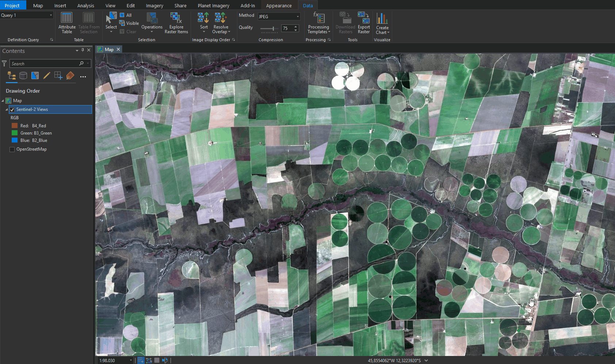Click the Blue B2_Blue color swatch
This screenshot has width=615, height=364.
click(15, 140)
